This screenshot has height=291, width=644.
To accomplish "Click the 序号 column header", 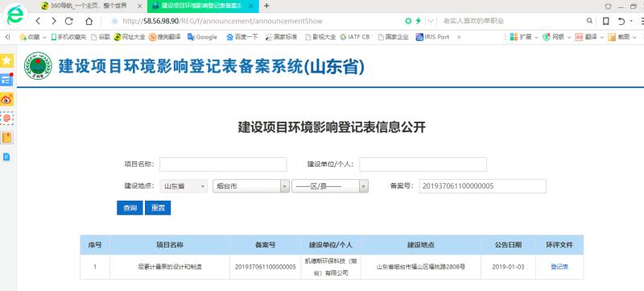I will point(95,245).
